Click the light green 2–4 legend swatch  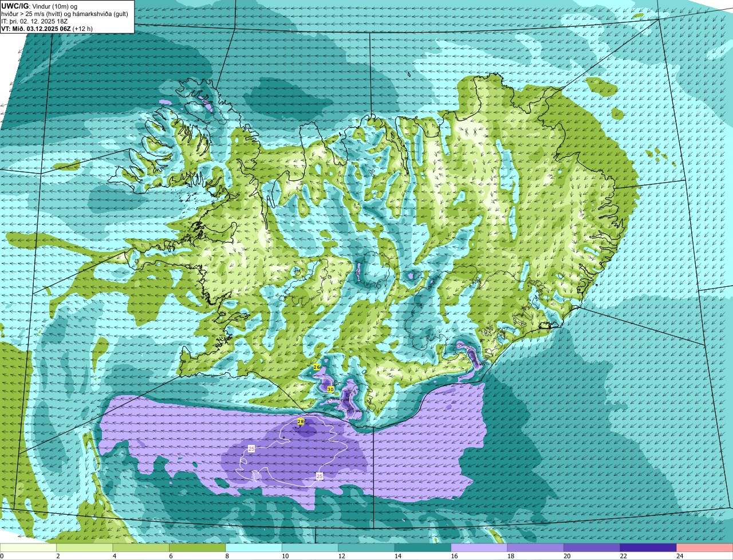pyautogui.click(x=85, y=548)
